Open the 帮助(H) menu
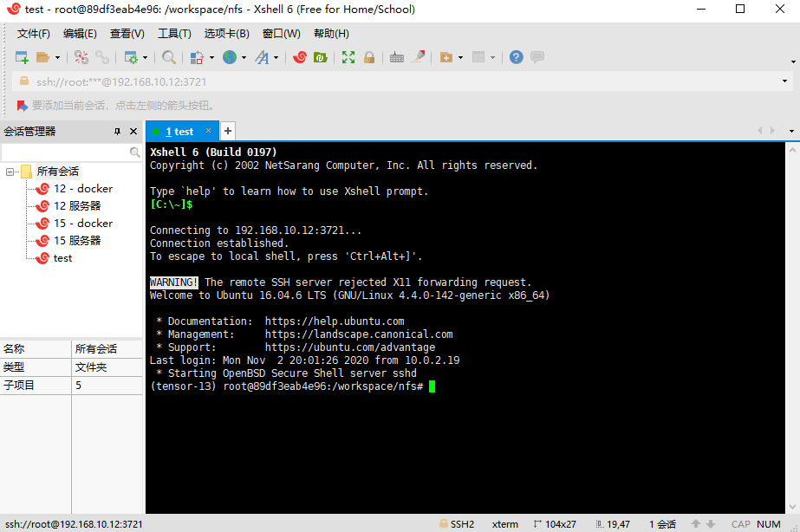The image size is (800, 532). click(331, 34)
